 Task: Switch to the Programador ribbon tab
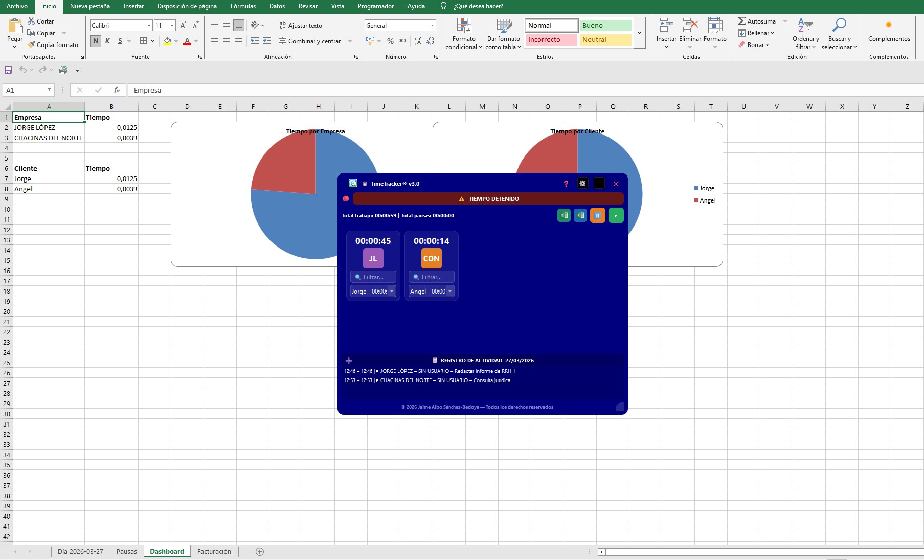[375, 6]
